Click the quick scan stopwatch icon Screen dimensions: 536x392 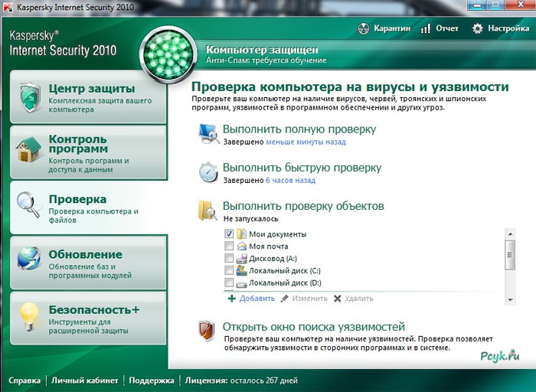click(208, 172)
